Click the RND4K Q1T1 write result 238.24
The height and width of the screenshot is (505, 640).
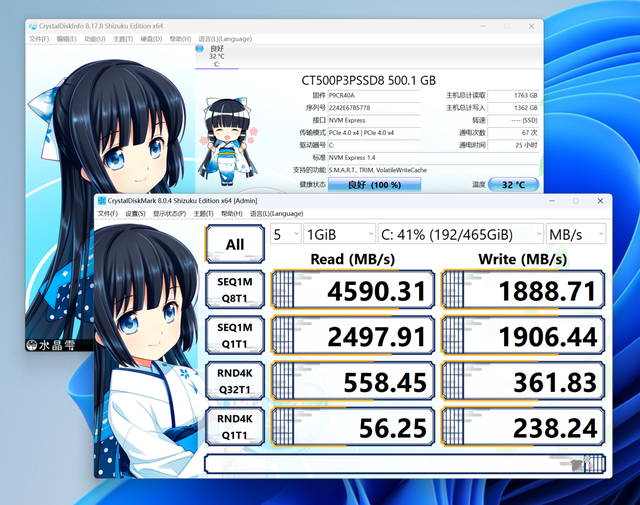click(x=523, y=427)
